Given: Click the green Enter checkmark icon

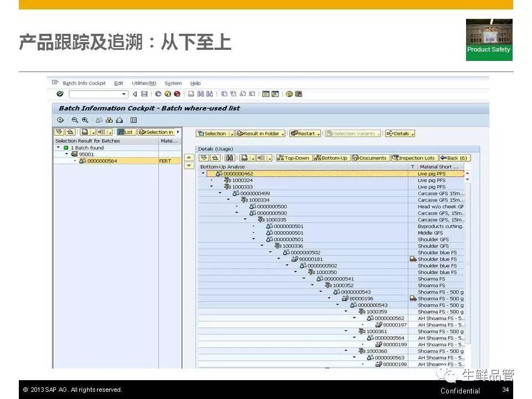Looking at the screenshot, I should point(60,94).
